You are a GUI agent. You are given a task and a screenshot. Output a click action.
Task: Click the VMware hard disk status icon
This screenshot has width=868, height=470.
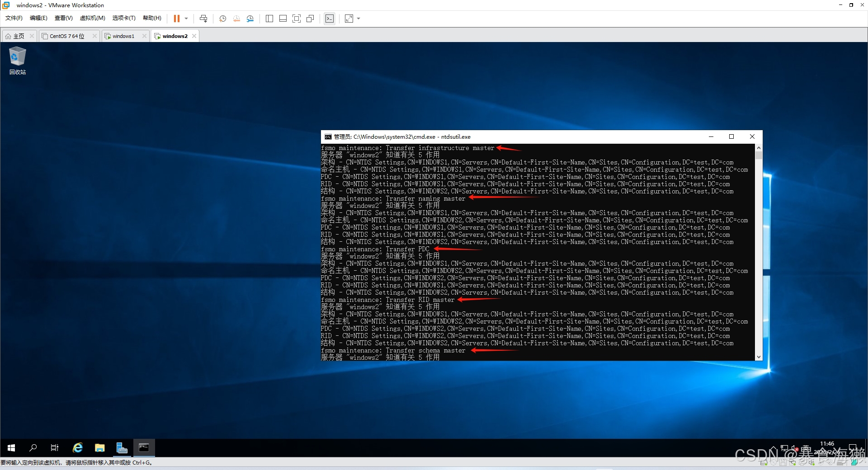(764, 463)
